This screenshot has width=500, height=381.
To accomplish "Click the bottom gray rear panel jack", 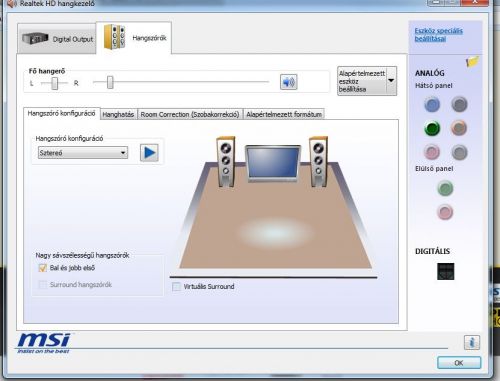I will click(459, 152).
